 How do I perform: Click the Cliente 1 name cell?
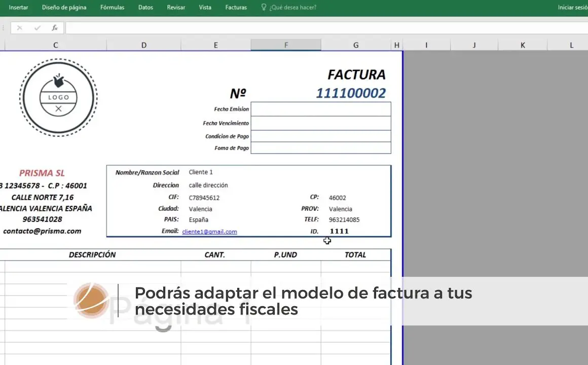coord(201,172)
